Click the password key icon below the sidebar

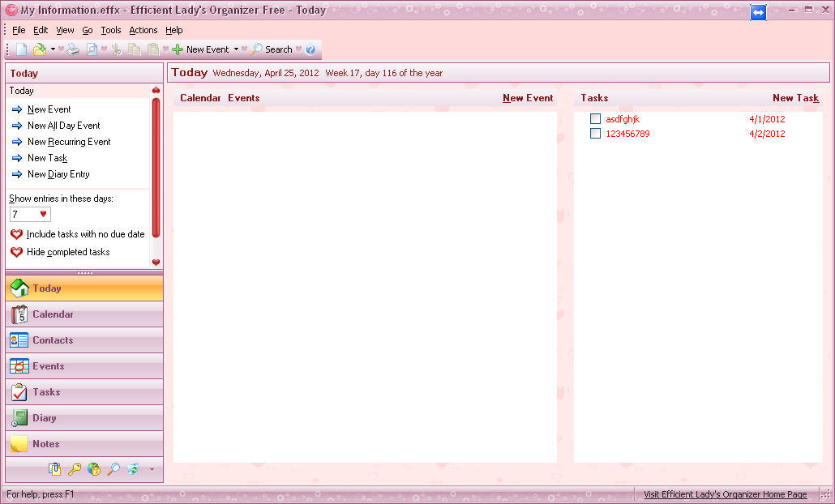coord(75,469)
